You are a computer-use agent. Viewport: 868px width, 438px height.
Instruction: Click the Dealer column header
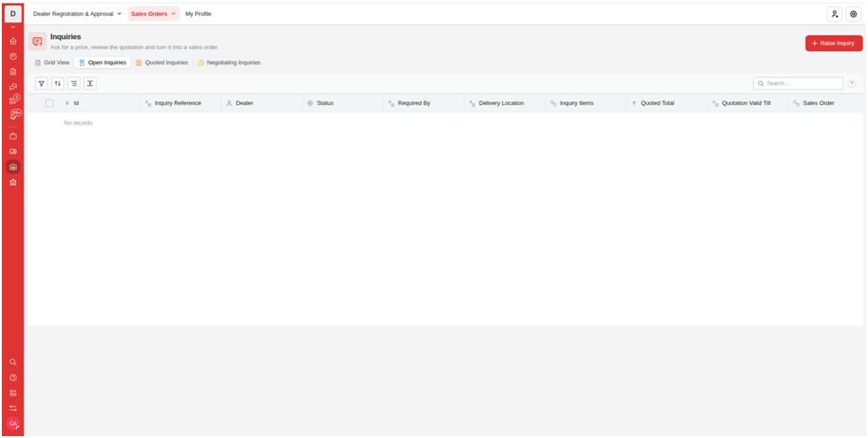(x=262, y=103)
